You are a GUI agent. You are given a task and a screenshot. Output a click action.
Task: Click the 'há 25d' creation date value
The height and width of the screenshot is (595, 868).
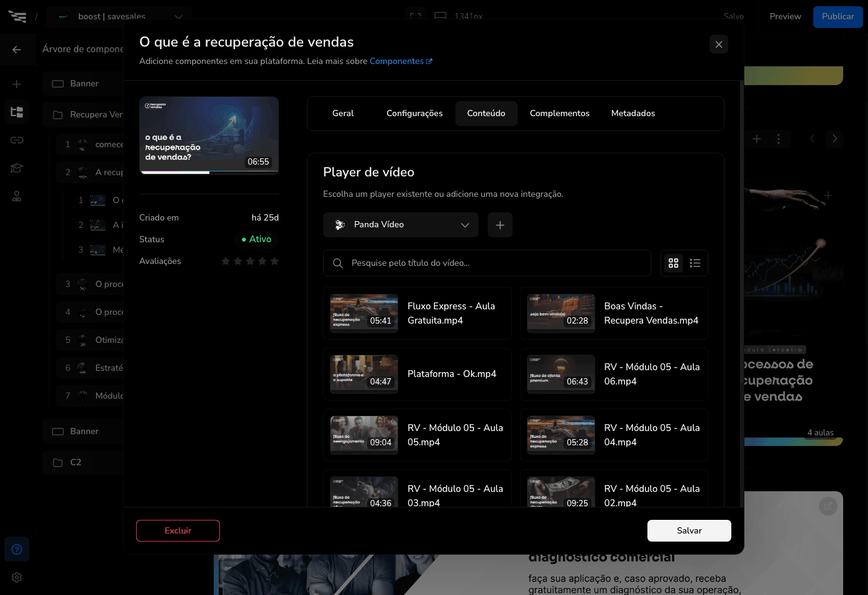click(265, 218)
